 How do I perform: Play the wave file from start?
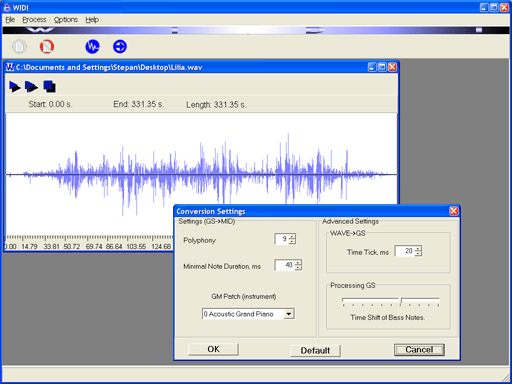pyautogui.click(x=15, y=87)
